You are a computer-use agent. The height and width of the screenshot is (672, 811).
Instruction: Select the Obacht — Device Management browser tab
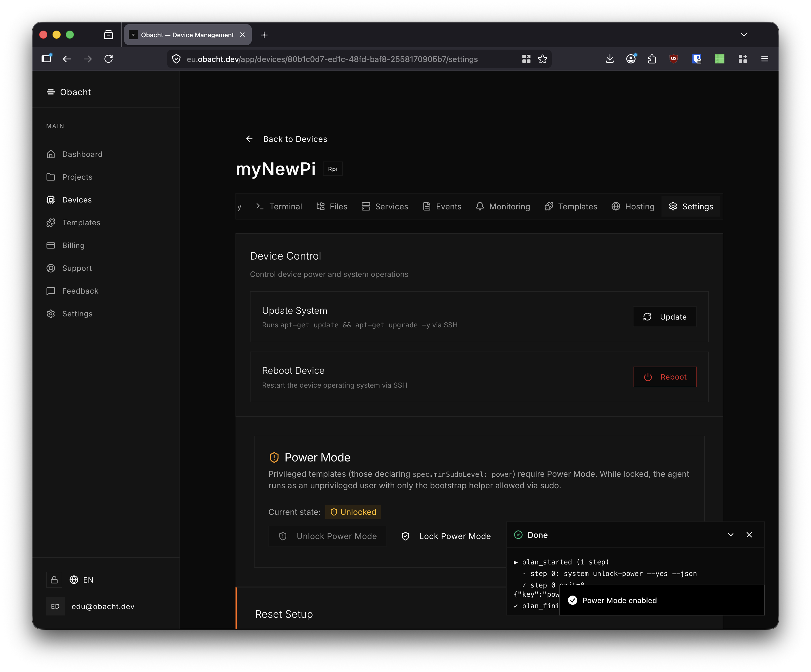pos(188,35)
